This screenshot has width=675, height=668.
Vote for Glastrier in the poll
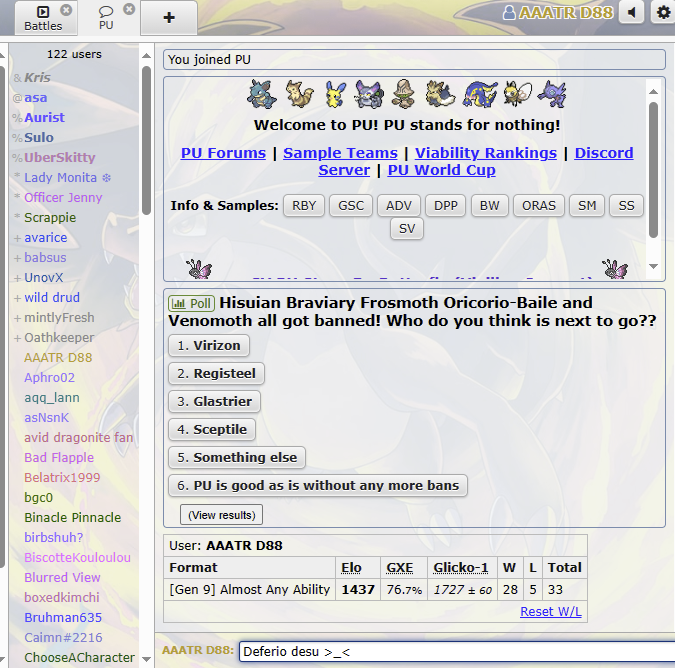[x=214, y=402]
